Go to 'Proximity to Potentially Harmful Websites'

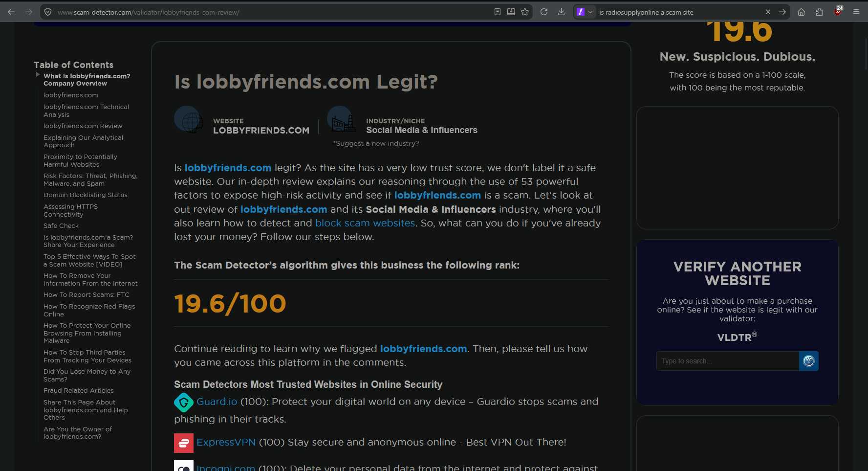point(80,160)
